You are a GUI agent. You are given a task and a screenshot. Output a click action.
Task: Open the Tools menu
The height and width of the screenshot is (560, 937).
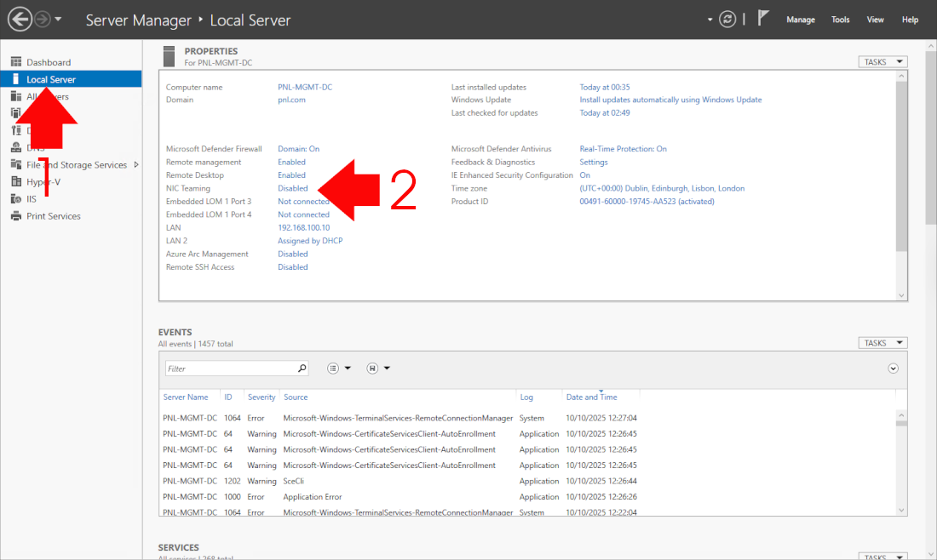[840, 20]
